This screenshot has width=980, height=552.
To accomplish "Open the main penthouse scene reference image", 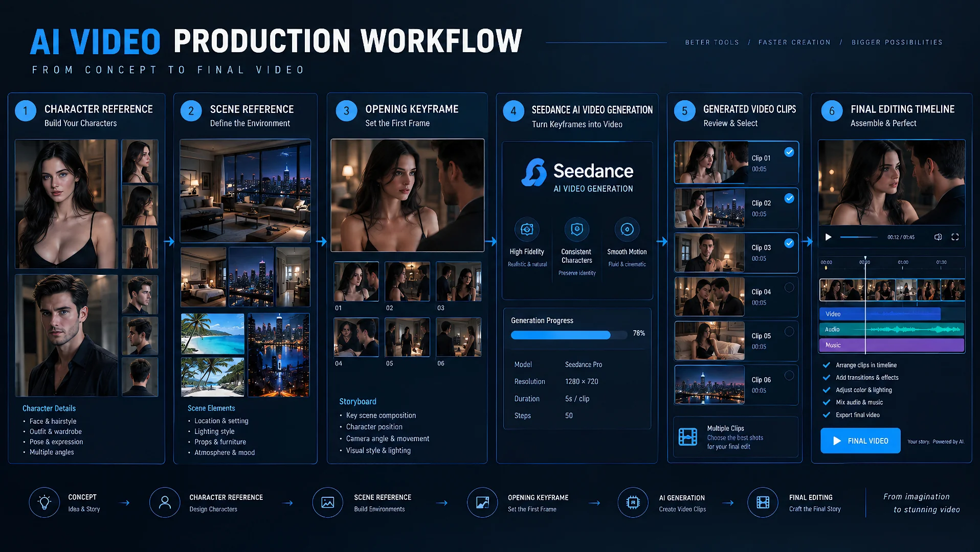I will (246, 191).
